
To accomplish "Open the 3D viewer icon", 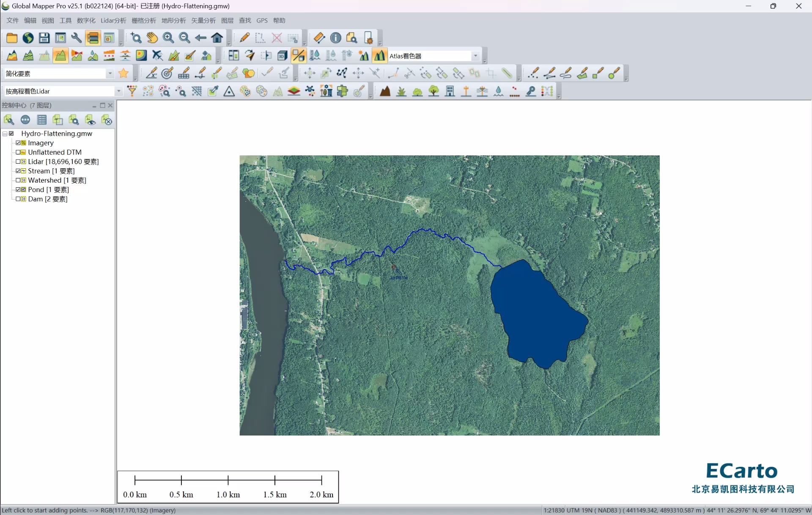I will point(282,56).
